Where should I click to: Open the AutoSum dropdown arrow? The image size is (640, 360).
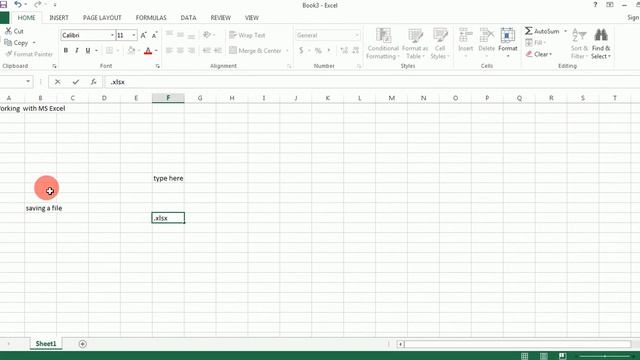[565, 31]
